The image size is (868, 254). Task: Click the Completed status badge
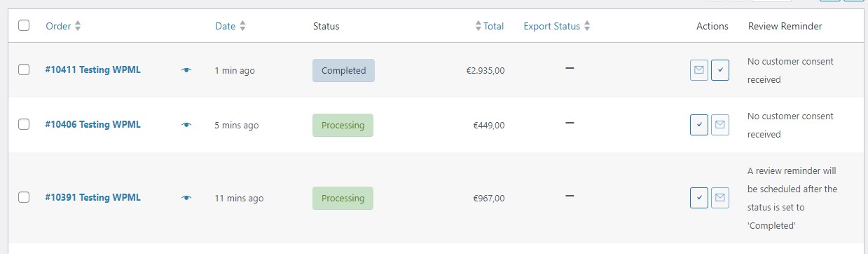tap(343, 70)
